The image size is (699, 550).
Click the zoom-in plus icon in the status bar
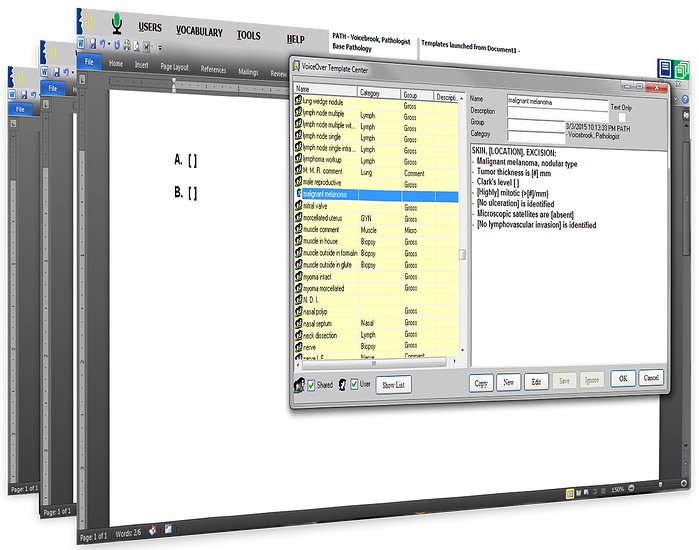[683, 483]
